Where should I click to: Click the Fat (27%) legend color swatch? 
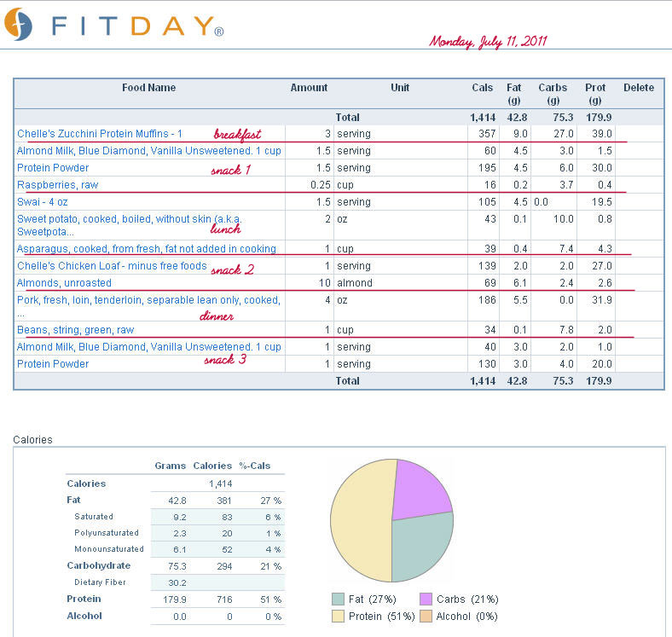click(x=339, y=599)
